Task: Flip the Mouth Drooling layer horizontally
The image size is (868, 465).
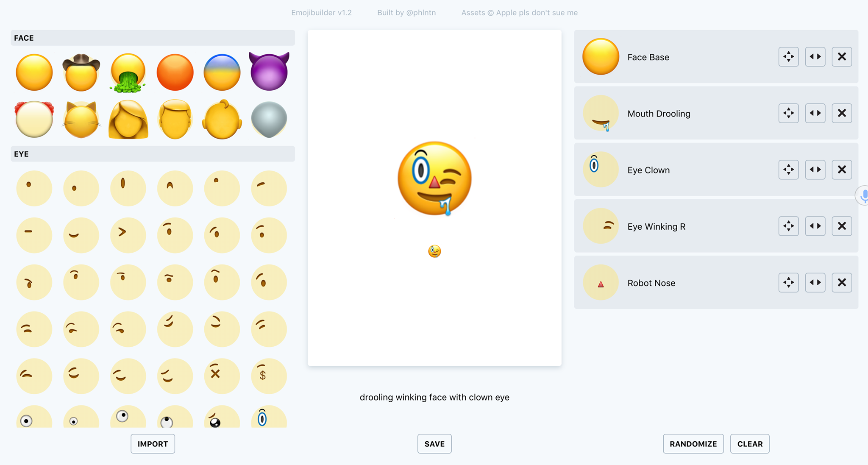Action: click(815, 113)
